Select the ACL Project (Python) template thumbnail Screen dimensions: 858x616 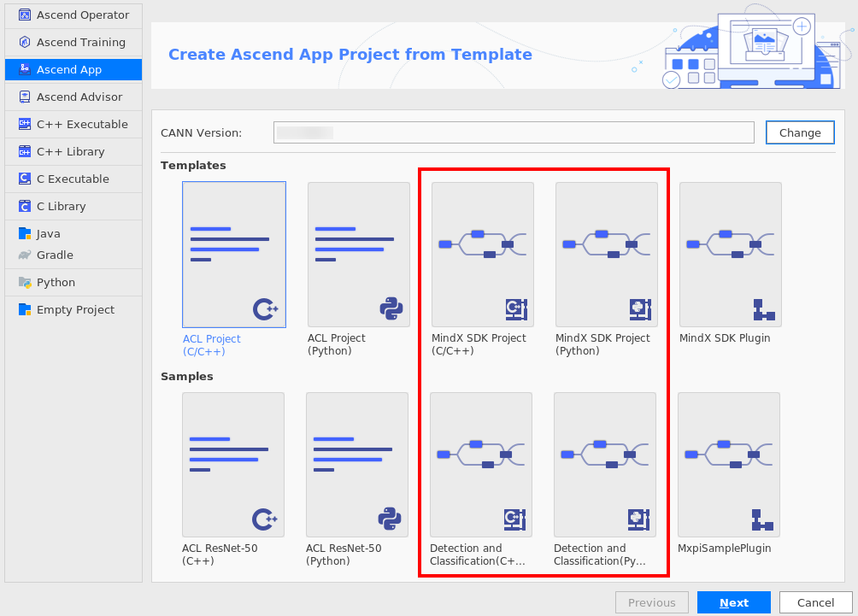(359, 255)
